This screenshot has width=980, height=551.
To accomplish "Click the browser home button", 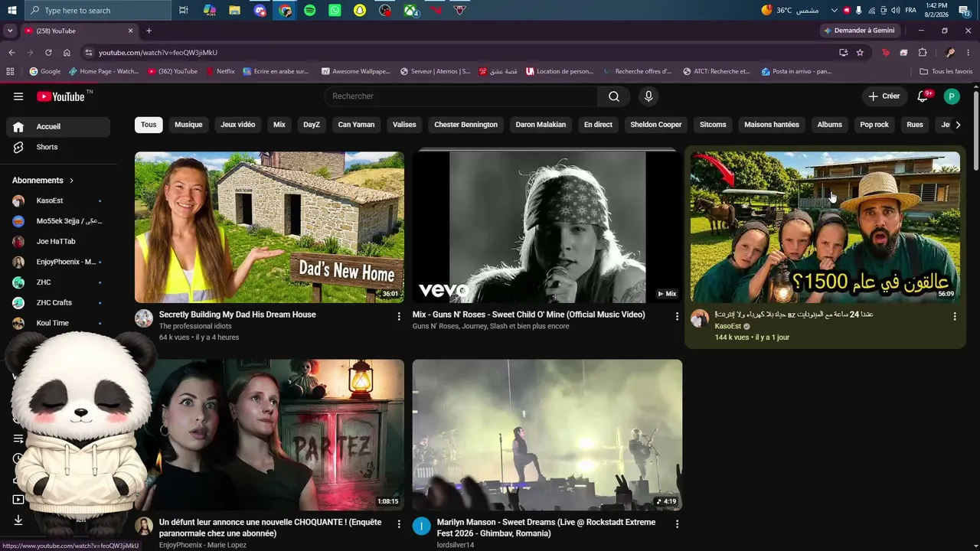I will coord(67,53).
